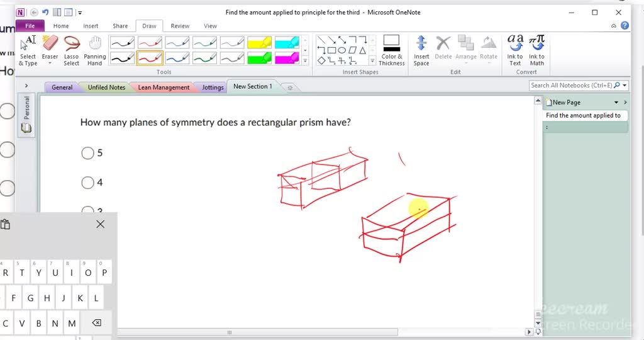Select the radio button for answer 3
This screenshot has height=340, width=644.
pyautogui.click(x=87, y=211)
